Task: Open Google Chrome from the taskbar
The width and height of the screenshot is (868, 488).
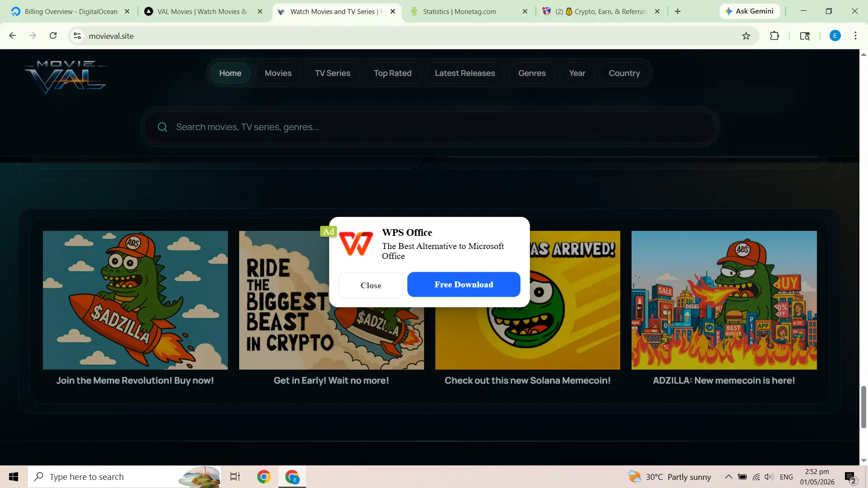Action: pyautogui.click(x=264, y=477)
